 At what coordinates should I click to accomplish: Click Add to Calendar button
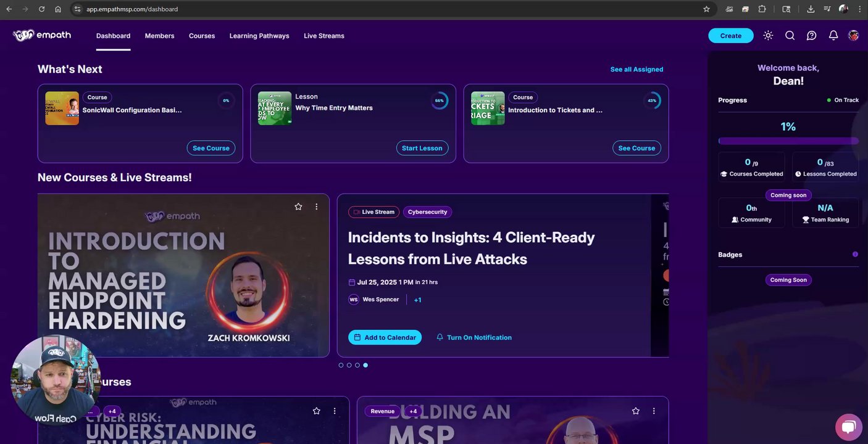coord(385,337)
